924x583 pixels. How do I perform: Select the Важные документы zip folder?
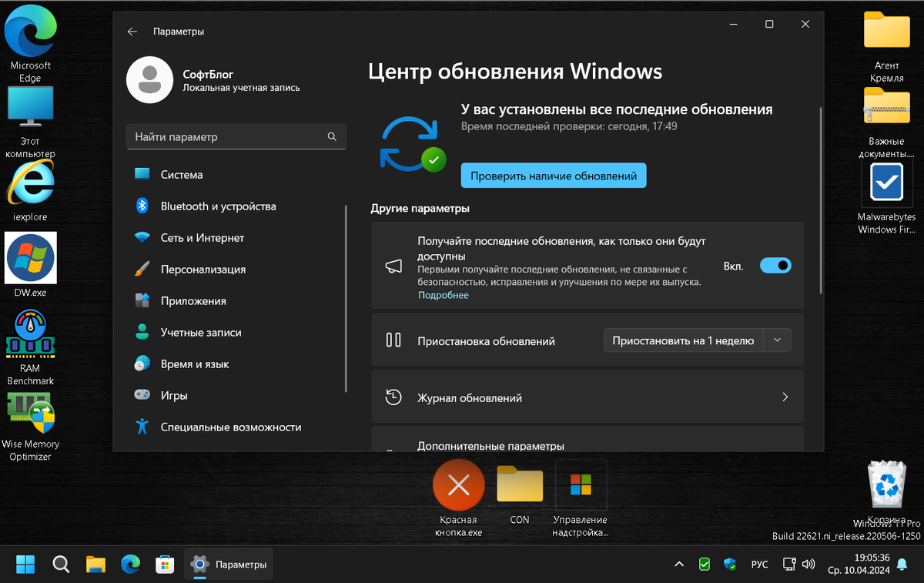pos(886,122)
